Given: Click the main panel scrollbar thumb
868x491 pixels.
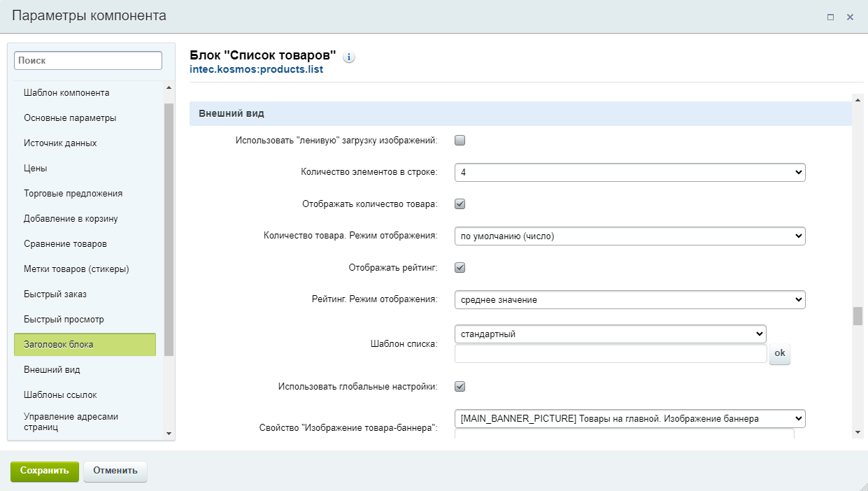Looking at the screenshot, I should point(858,316).
